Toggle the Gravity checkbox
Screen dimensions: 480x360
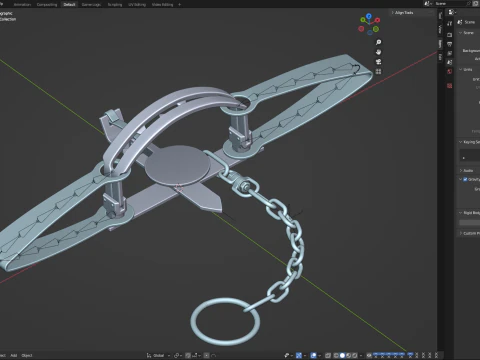coord(465,179)
